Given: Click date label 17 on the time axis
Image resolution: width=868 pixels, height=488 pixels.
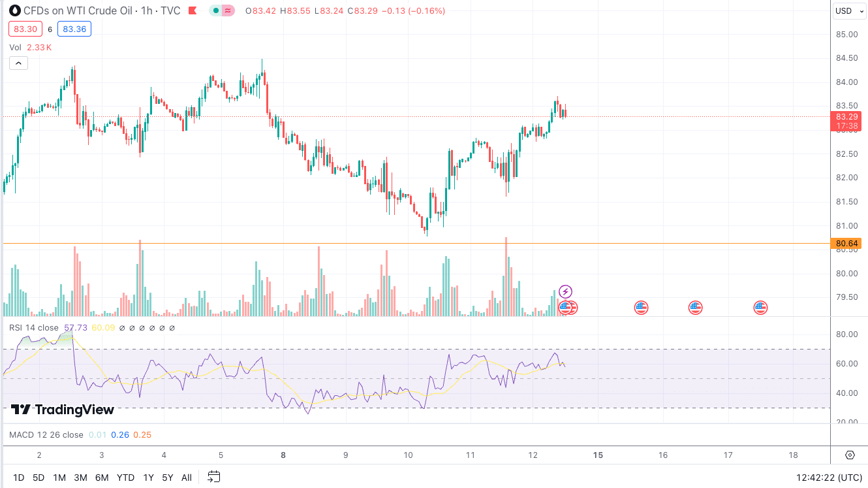Looking at the screenshot, I should tap(728, 455).
